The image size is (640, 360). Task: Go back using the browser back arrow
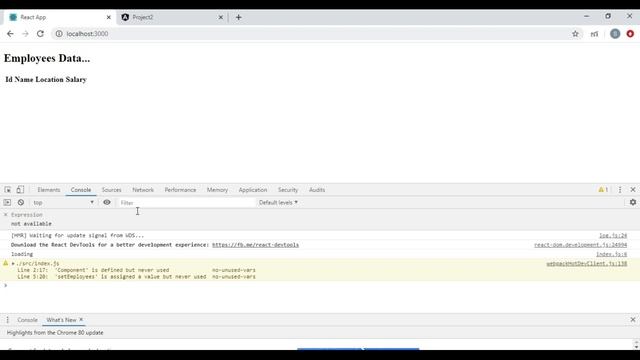pos(10,34)
